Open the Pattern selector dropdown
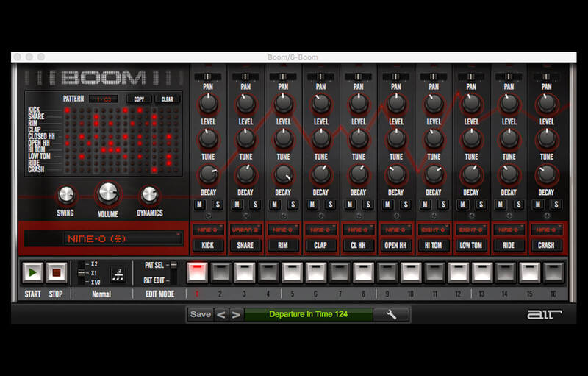This screenshot has height=376, width=588. point(104,99)
